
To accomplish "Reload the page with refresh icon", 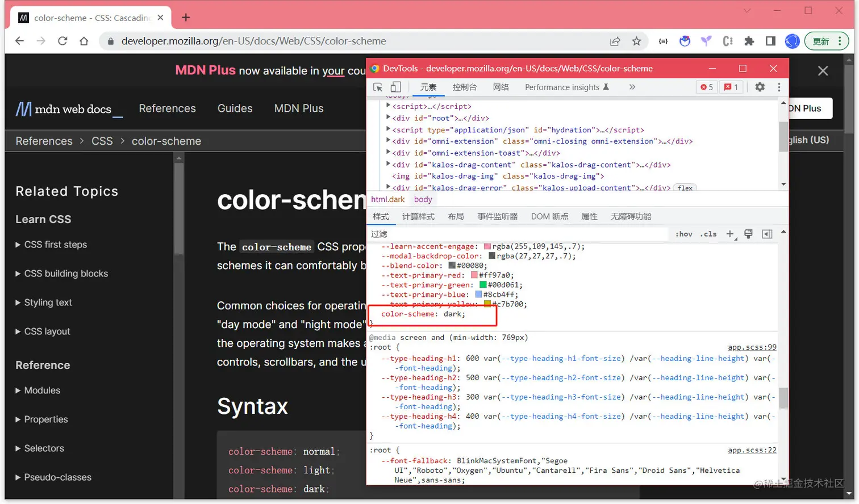I will pyautogui.click(x=62, y=41).
